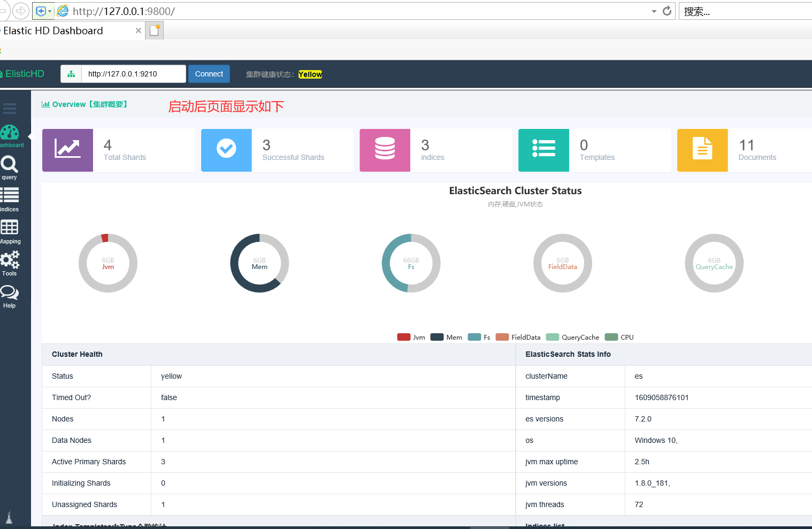Toggle the FieldData legend swatch
Image resolution: width=812 pixels, height=529 pixels.
[502, 337]
